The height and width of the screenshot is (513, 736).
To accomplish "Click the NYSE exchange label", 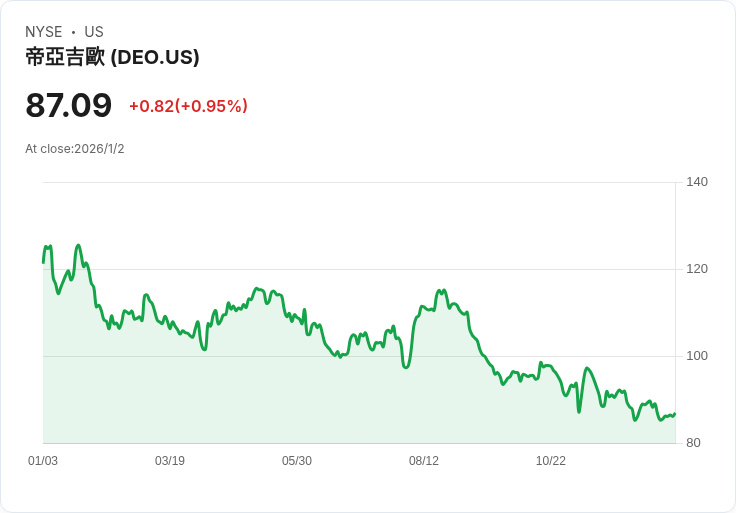I will click(x=44, y=32).
